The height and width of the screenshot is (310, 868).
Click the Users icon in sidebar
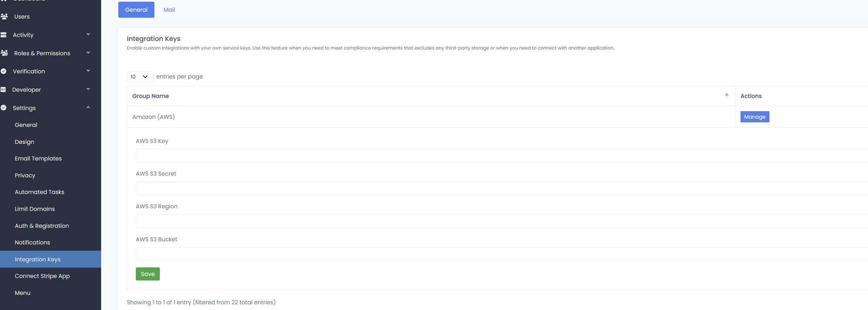(4, 16)
